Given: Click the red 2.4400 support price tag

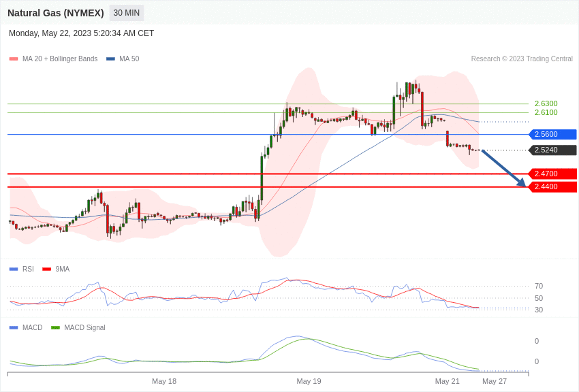Looking at the screenshot, I should [553, 187].
